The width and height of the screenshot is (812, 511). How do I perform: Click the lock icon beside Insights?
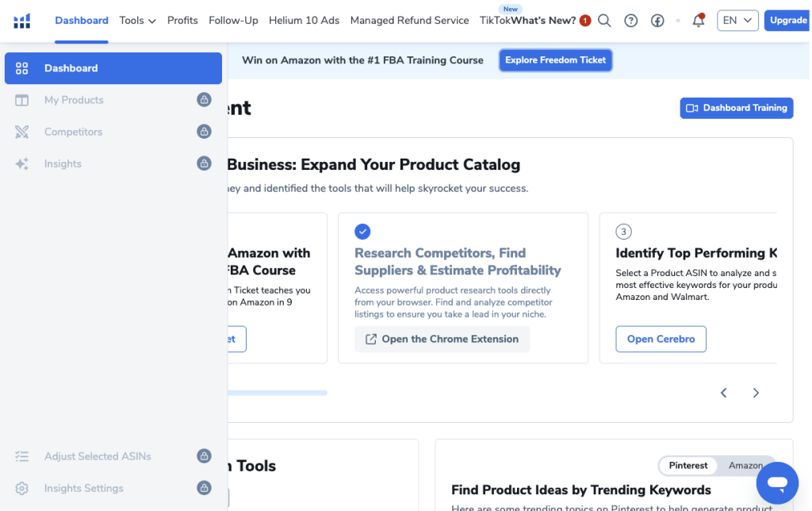click(x=204, y=163)
